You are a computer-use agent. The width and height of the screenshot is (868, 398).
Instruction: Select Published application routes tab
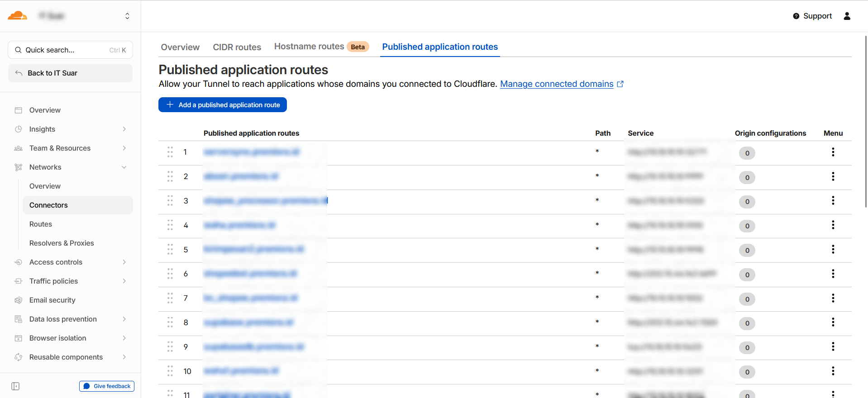pos(440,47)
